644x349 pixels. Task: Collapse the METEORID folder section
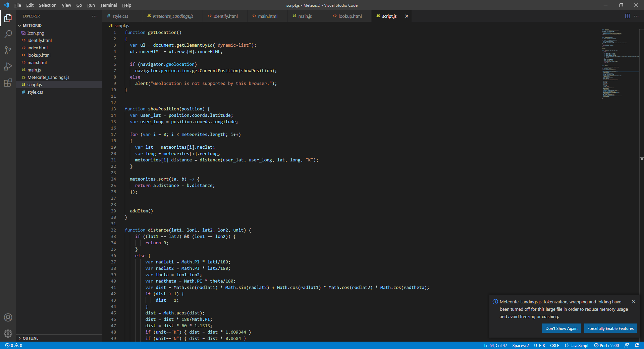click(x=32, y=26)
